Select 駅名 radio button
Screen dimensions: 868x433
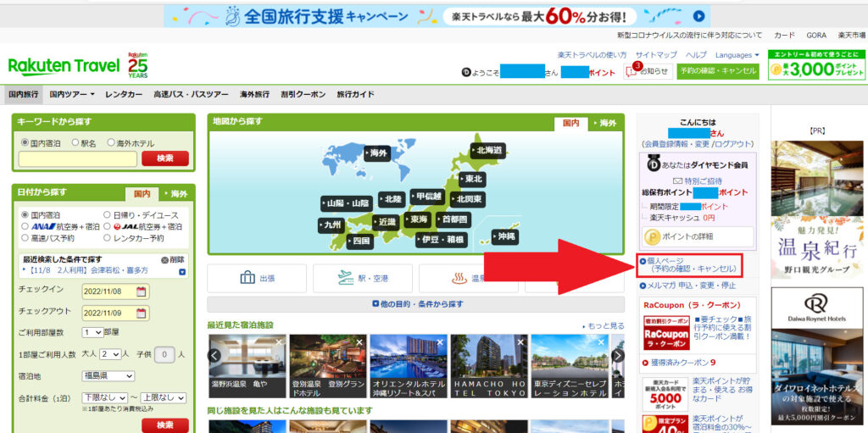click(x=75, y=142)
